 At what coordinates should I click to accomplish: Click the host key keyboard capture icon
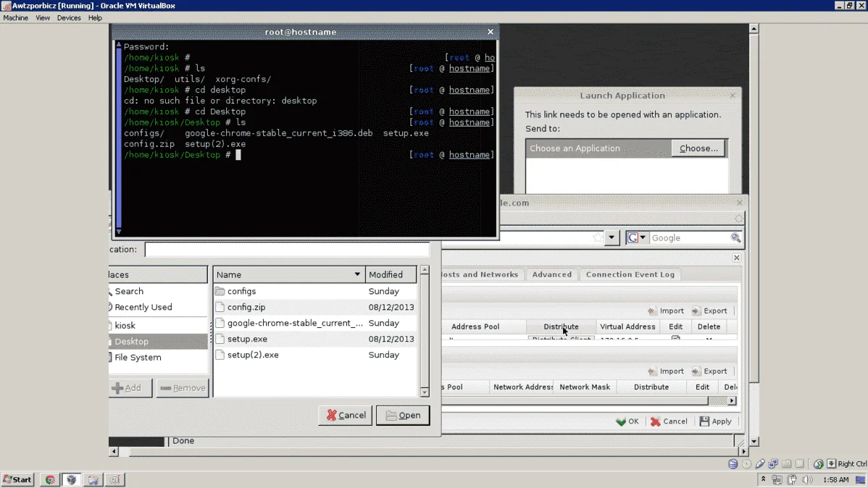tap(832, 463)
